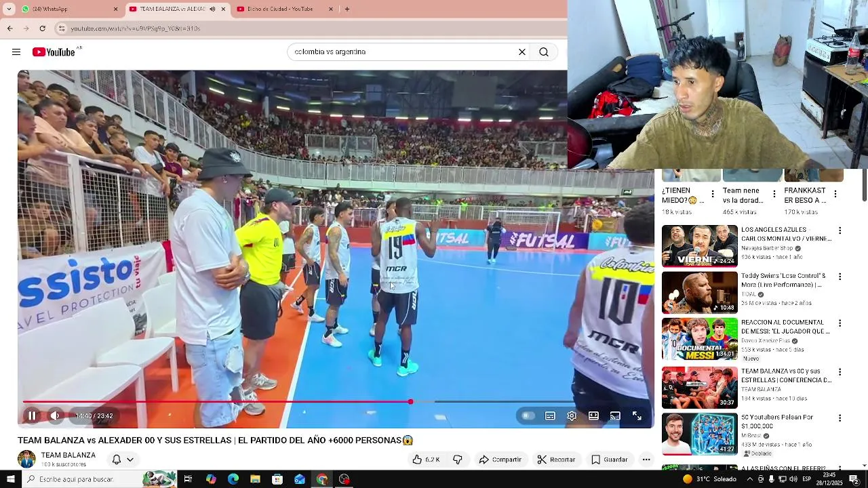Screen dimensions: 868x488
Task: Open the options menu for the CONFERENCIA video
Action: [x=840, y=373]
